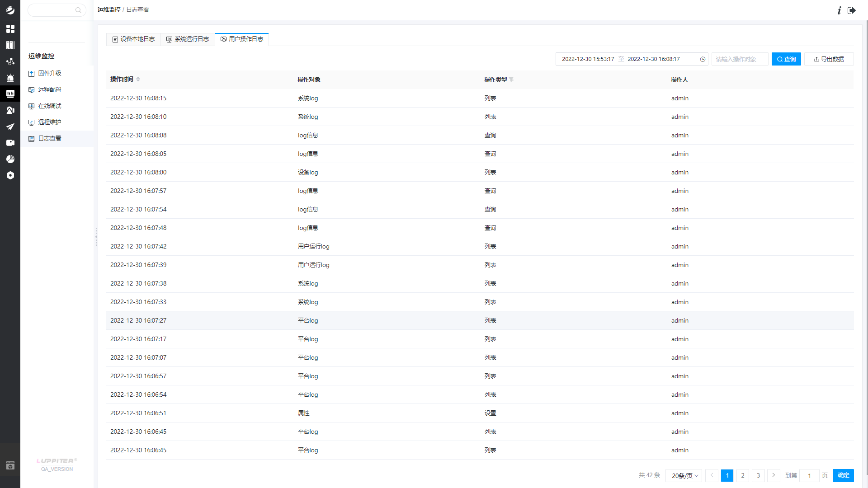Click the archive icon at sidebar bottom
The image size is (868, 488).
point(10,465)
